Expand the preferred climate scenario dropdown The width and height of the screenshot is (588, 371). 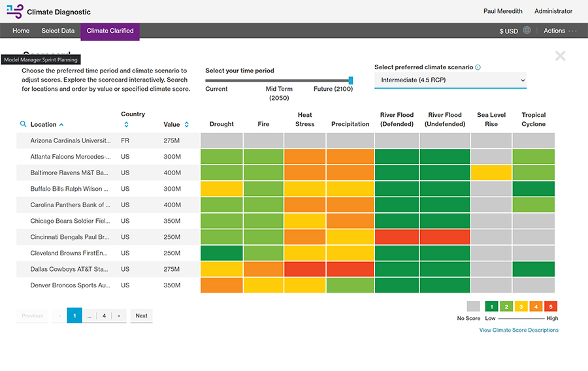[x=450, y=80]
